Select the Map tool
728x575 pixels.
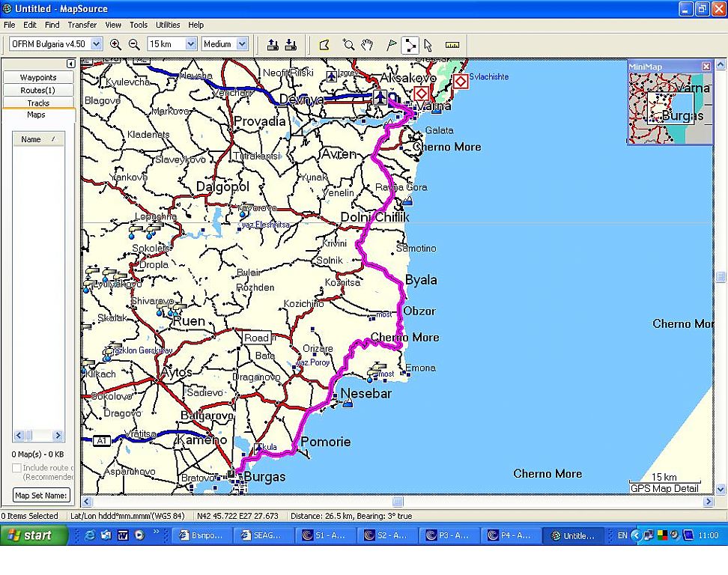coord(324,45)
